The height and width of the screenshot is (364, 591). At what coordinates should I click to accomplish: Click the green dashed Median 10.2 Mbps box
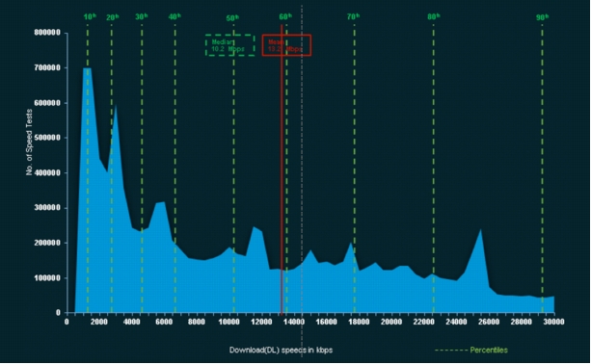click(x=229, y=45)
